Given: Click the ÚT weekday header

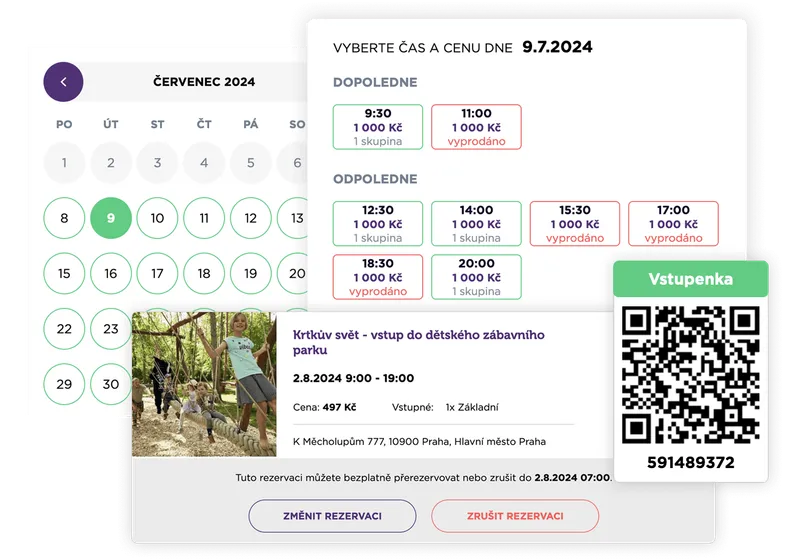Looking at the screenshot, I should tap(111, 124).
